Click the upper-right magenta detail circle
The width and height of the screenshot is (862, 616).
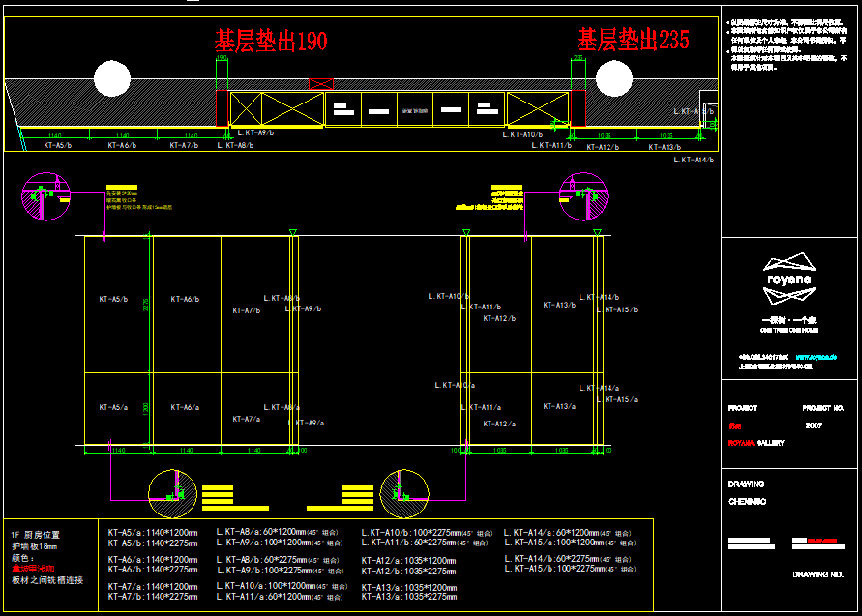[583, 196]
